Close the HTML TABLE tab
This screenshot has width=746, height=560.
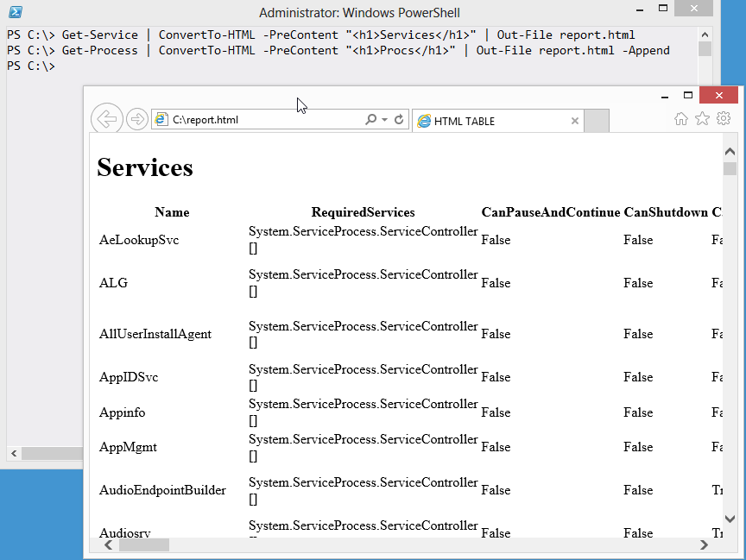click(x=575, y=122)
